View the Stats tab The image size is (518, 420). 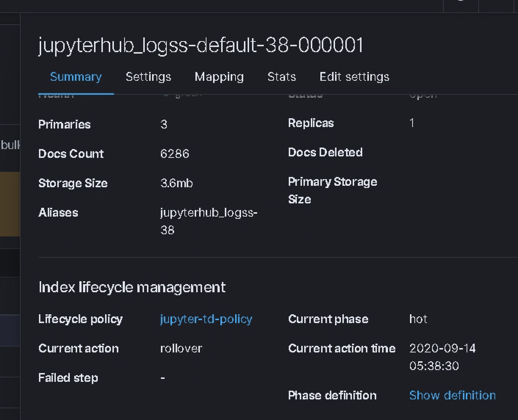(281, 77)
